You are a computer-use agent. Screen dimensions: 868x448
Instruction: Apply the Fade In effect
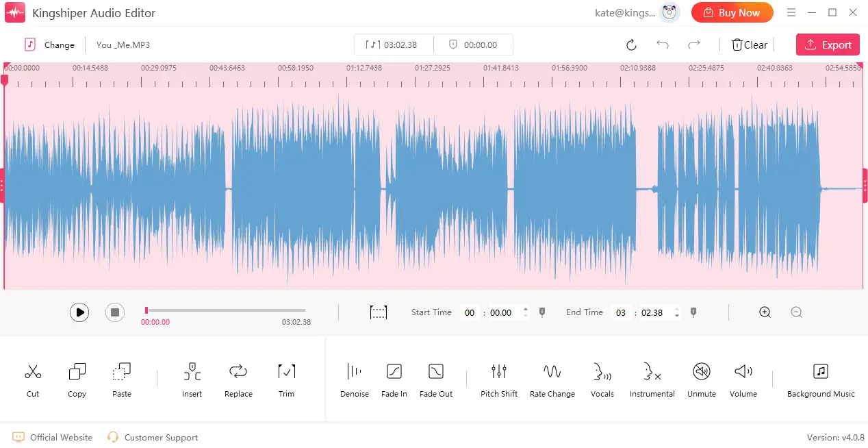[x=394, y=377]
